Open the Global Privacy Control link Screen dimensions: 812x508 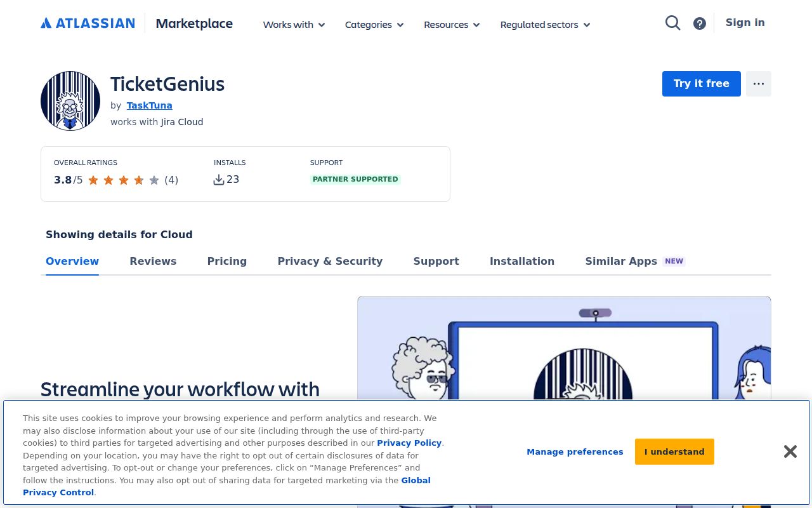click(x=226, y=486)
